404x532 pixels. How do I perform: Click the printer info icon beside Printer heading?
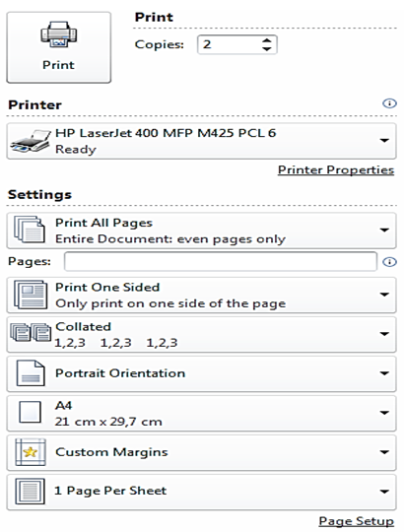coord(389,103)
